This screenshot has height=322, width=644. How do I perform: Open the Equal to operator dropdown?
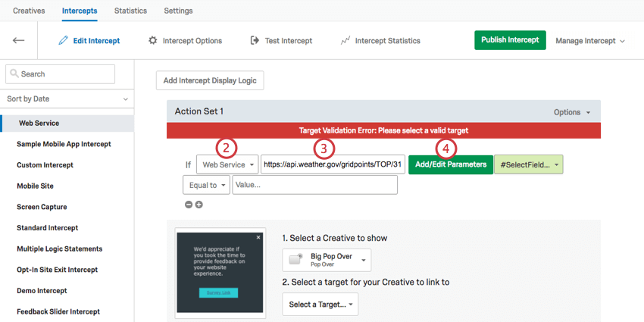tap(206, 185)
